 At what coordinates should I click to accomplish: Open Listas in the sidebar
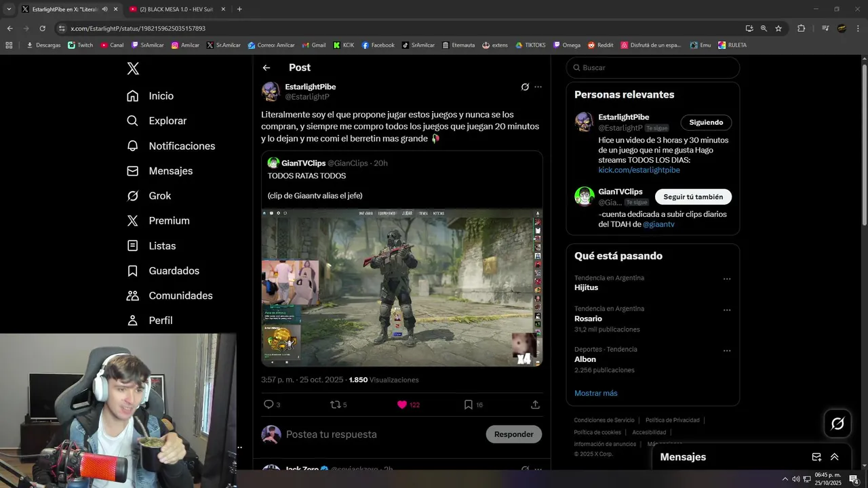[x=151, y=245]
